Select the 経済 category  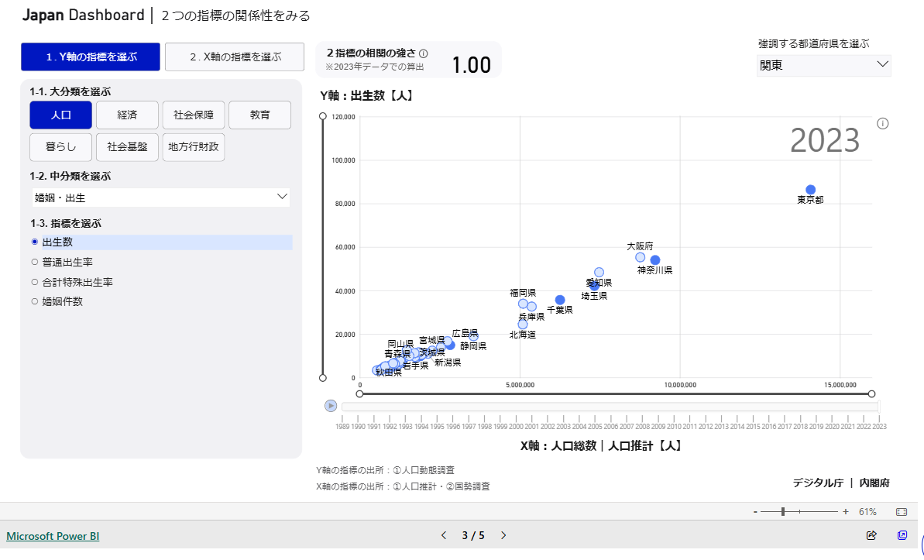[127, 115]
